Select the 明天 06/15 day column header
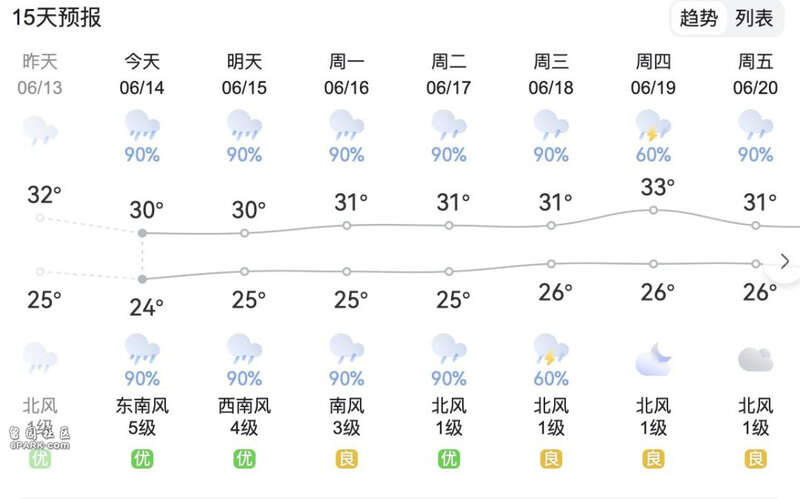The width and height of the screenshot is (800, 499). tap(244, 74)
